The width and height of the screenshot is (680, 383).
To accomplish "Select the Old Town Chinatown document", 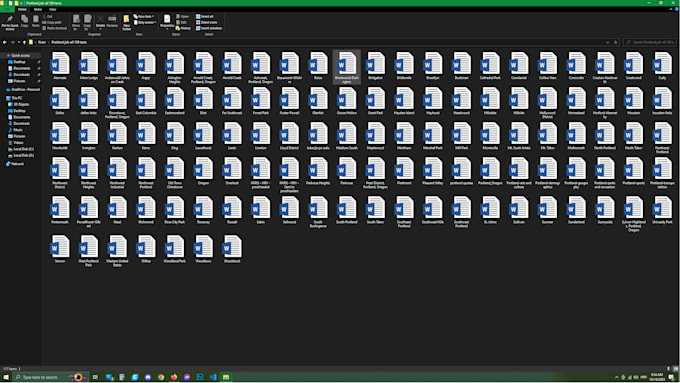I will [175, 173].
